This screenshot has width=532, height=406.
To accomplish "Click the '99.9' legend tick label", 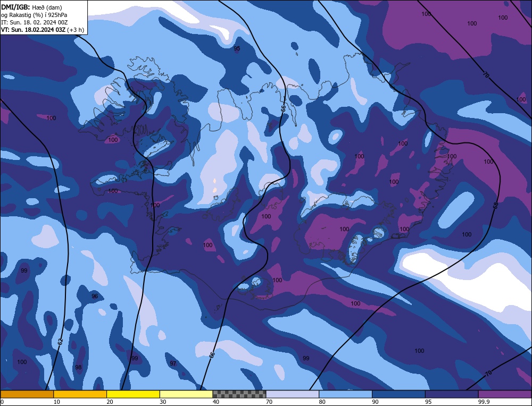I will tap(483, 402).
